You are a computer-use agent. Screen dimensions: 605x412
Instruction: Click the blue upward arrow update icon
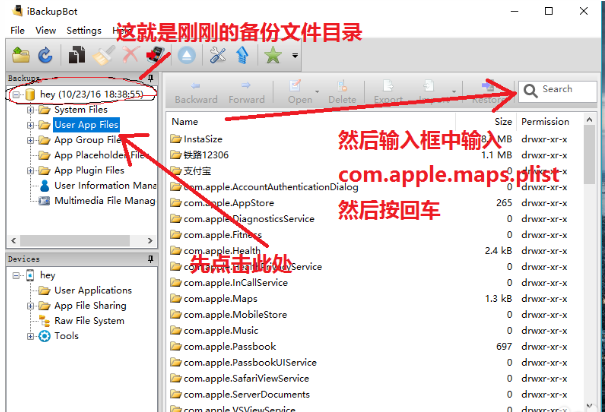pyautogui.click(x=242, y=55)
